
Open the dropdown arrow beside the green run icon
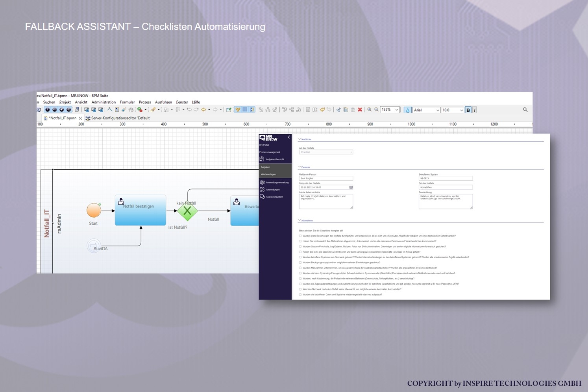[145, 110]
